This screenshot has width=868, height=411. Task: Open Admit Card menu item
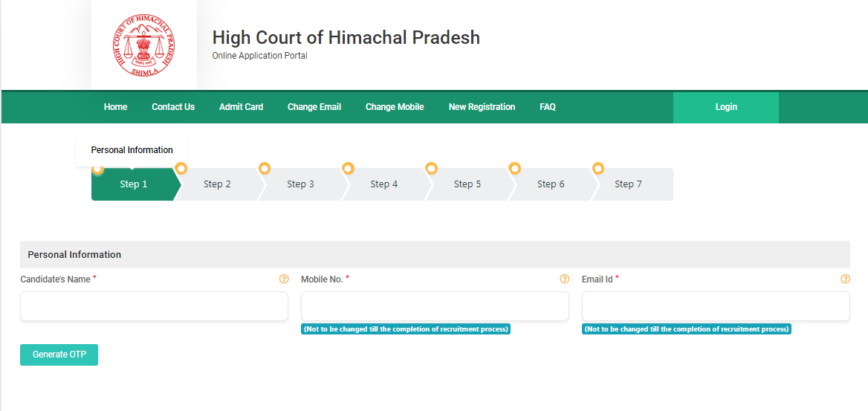point(241,107)
